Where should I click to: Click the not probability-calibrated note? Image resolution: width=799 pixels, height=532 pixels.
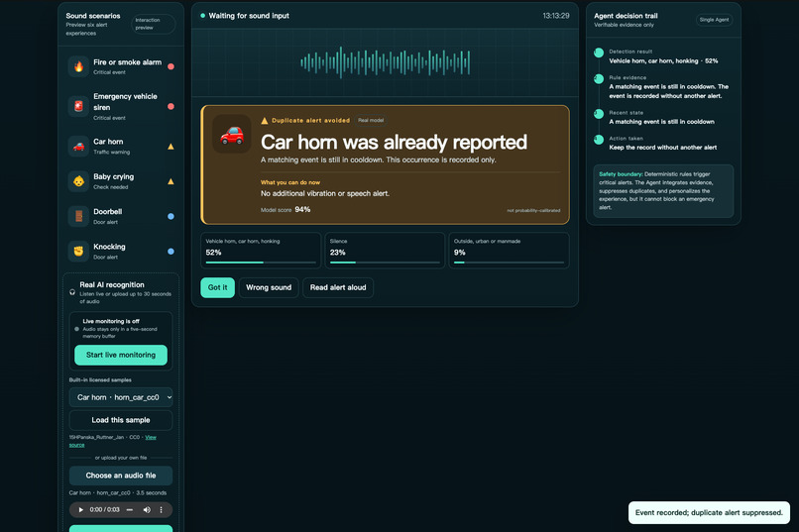[533, 210]
